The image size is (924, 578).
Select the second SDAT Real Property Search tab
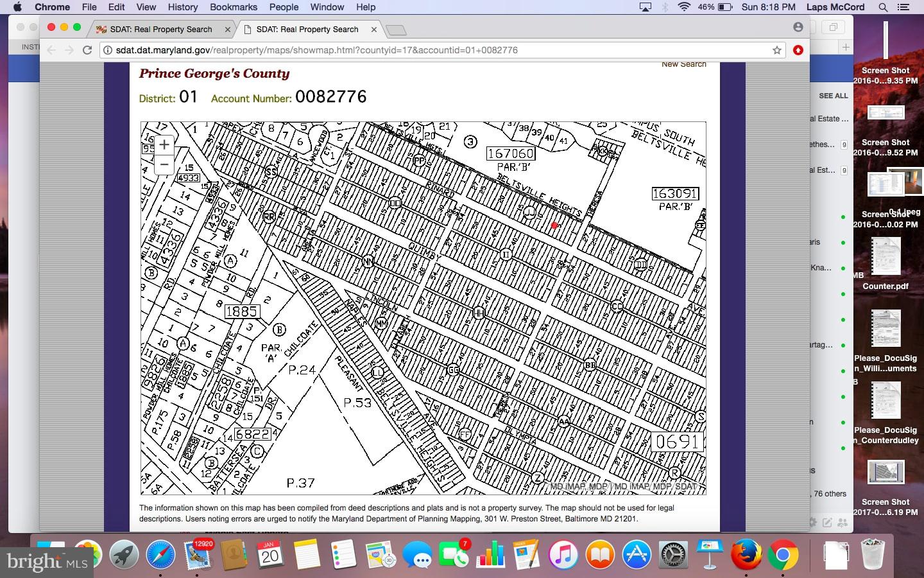click(307, 30)
